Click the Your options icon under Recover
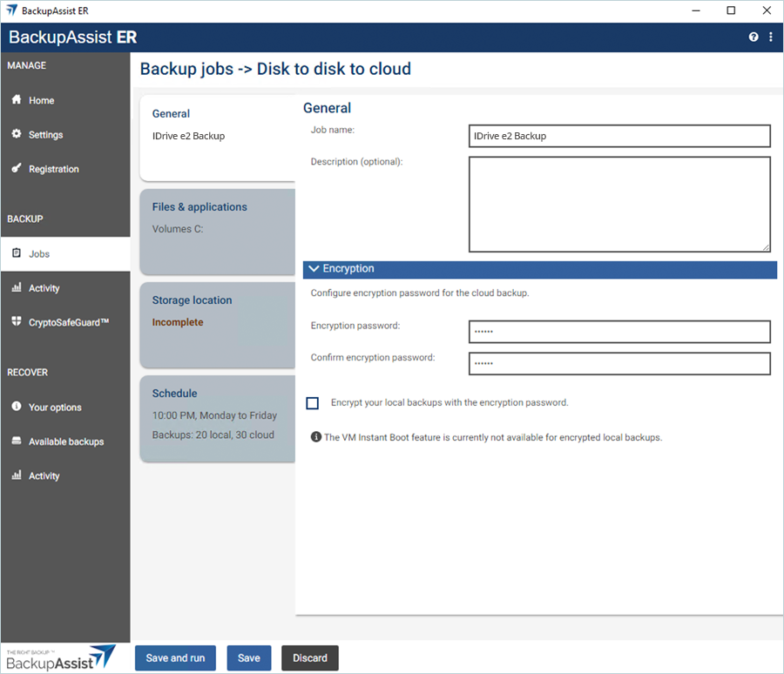Screen dimensions: 784x674 click(17, 408)
